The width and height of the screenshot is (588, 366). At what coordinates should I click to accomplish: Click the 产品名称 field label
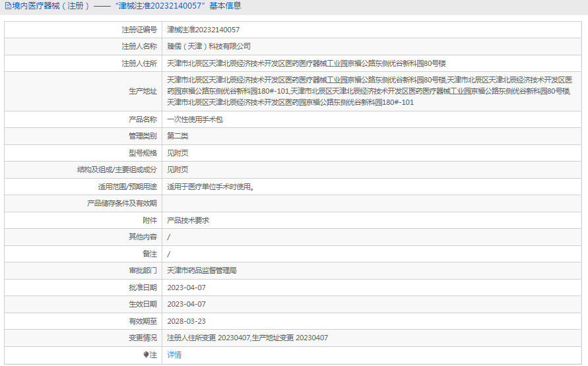143,119
